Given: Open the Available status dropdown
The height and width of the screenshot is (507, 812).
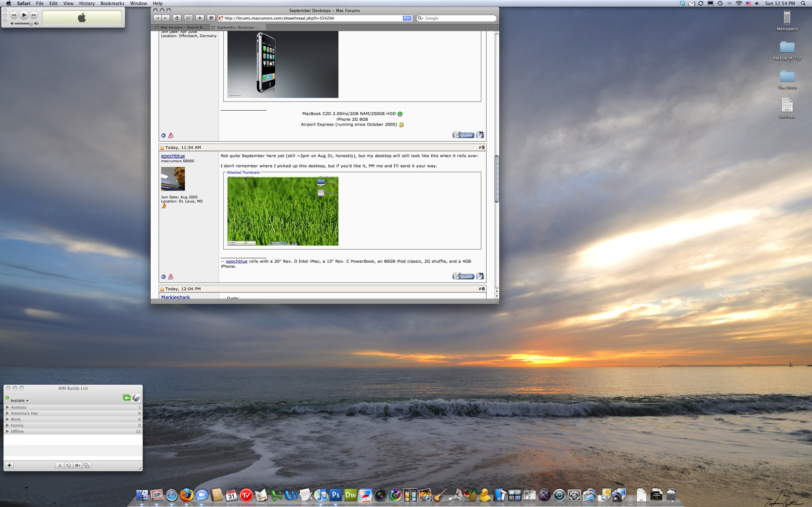Looking at the screenshot, I should click(19, 400).
